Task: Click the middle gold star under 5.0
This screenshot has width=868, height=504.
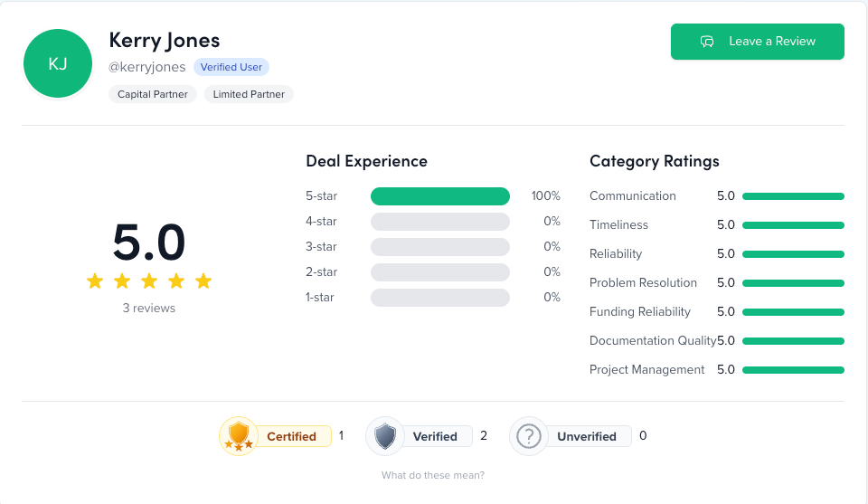Action: 149,281
